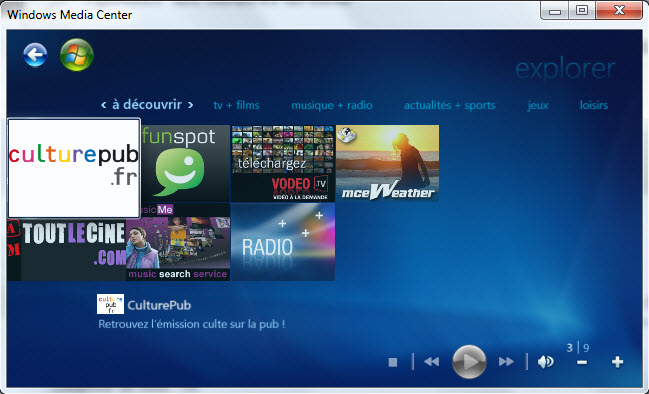Open the funspot tile

185,163
